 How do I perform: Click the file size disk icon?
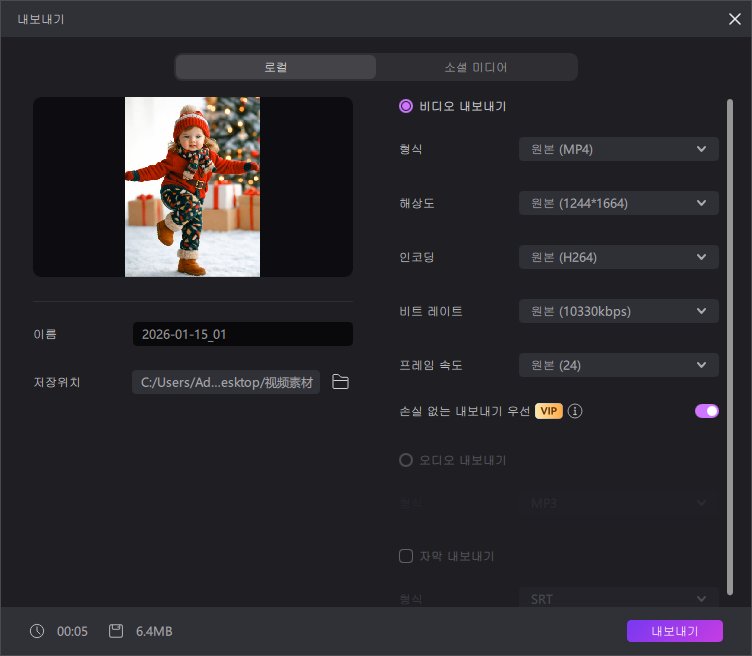116,631
